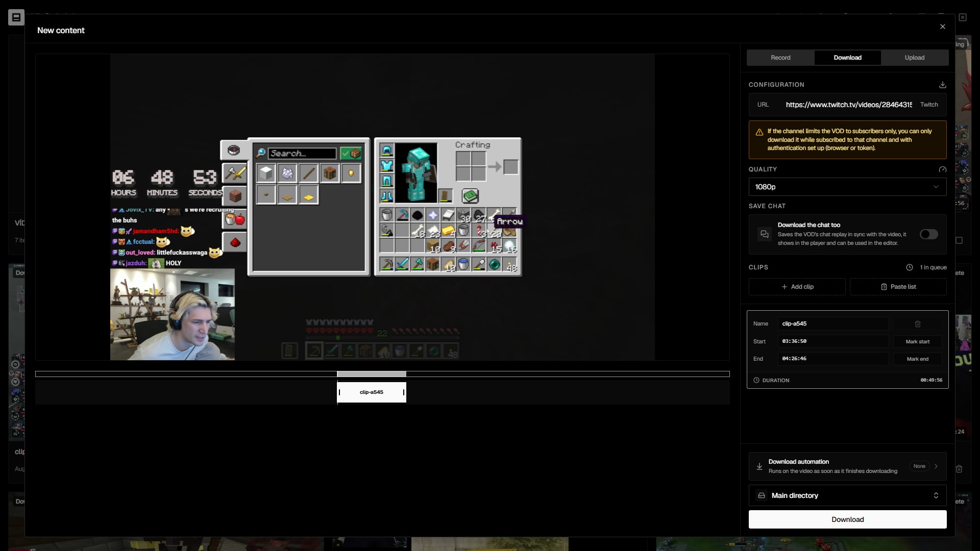Edit the End time 04:26:46

point(832,359)
